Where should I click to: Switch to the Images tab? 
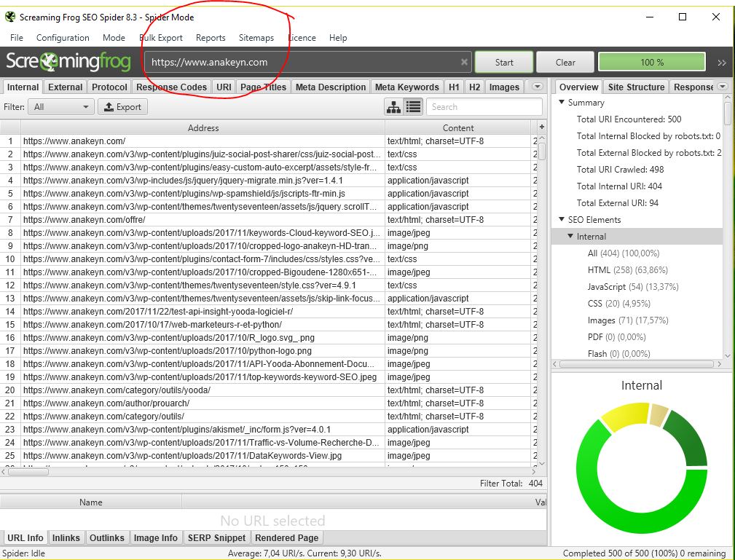pos(504,87)
